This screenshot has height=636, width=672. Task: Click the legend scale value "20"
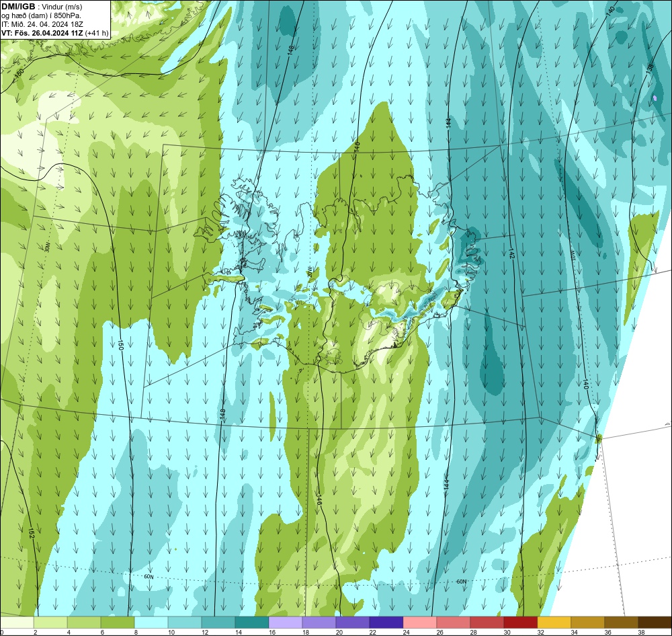pyautogui.click(x=339, y=632)
